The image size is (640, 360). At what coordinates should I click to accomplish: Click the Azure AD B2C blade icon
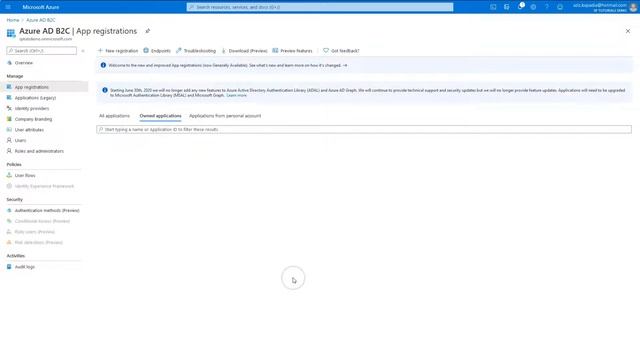[x=11, y=33]
